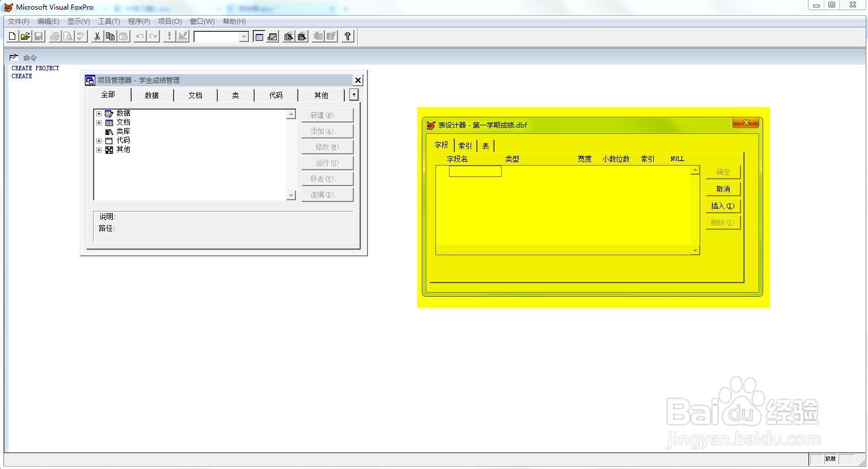Click the 确定 button in Table Designer
Screen dimensions: 868x469
click(x=723, y=172)
